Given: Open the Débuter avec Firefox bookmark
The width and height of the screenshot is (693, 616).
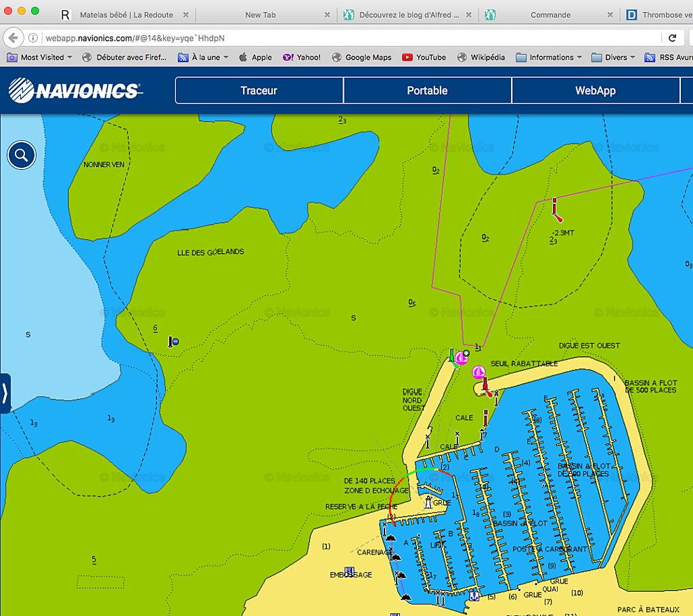Looking at the screenshot, I should click(x=125, y=58).
